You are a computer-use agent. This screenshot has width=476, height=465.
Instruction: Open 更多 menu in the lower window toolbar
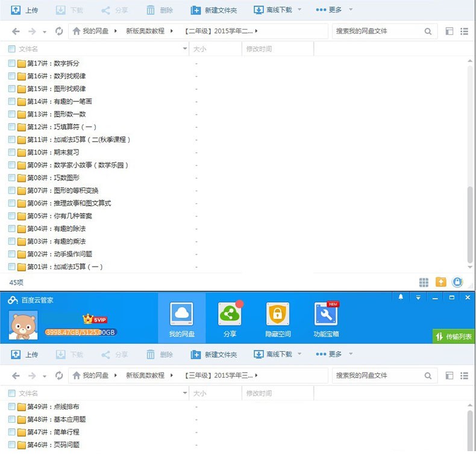(x=329, y=354)
